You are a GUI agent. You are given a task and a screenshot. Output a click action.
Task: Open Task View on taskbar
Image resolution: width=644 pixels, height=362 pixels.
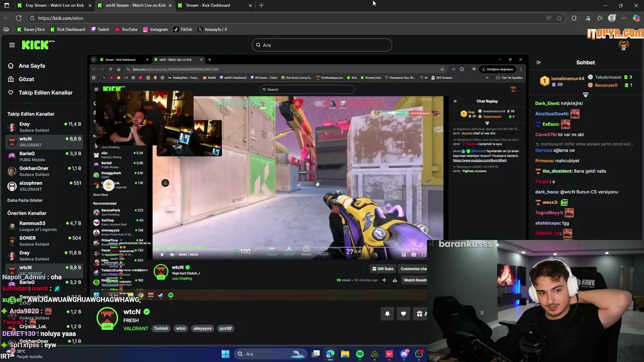[316, 354]
